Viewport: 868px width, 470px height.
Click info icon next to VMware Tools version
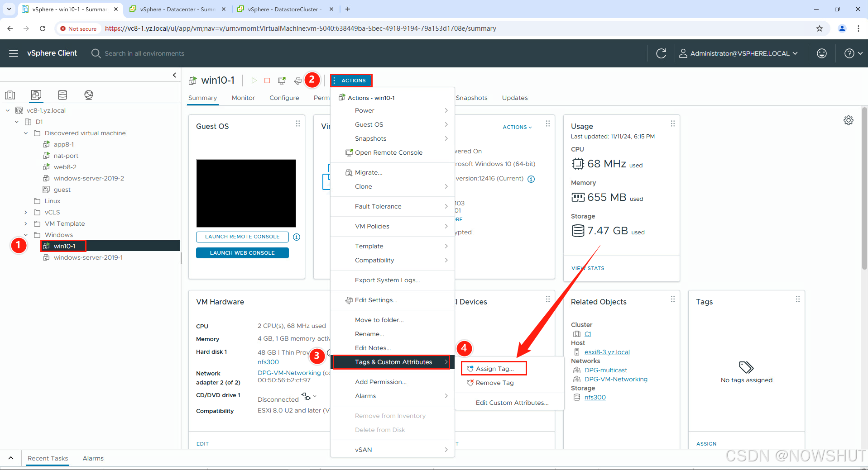tap(531, 179)
